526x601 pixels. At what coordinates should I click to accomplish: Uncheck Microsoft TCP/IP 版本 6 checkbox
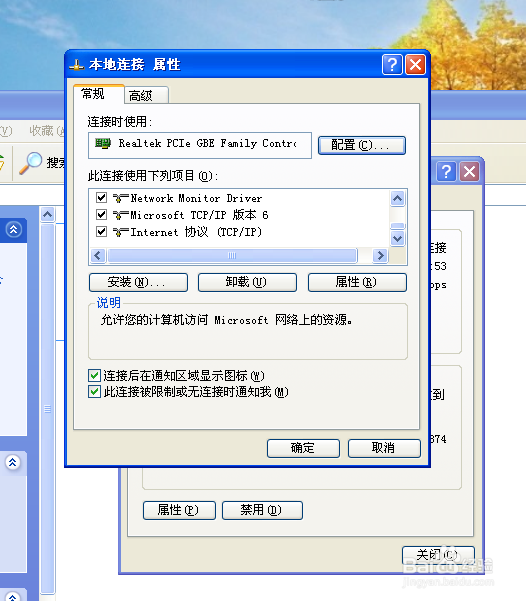[101, 215]
